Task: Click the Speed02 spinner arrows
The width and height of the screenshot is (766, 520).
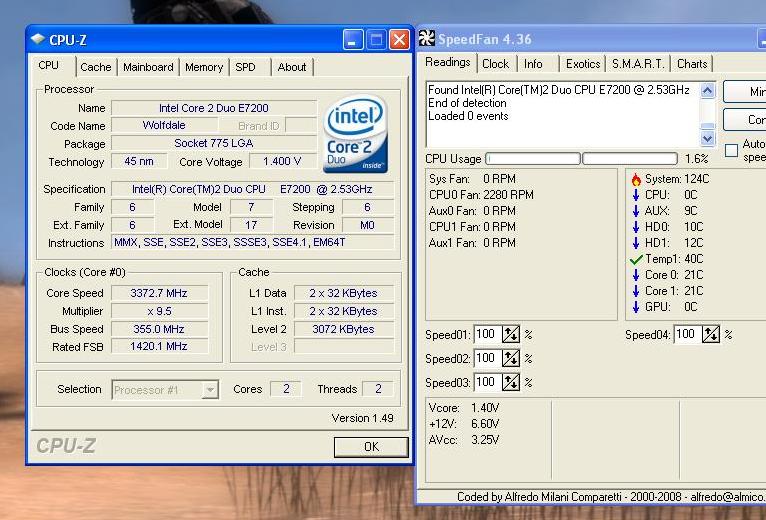Action: 511,359
